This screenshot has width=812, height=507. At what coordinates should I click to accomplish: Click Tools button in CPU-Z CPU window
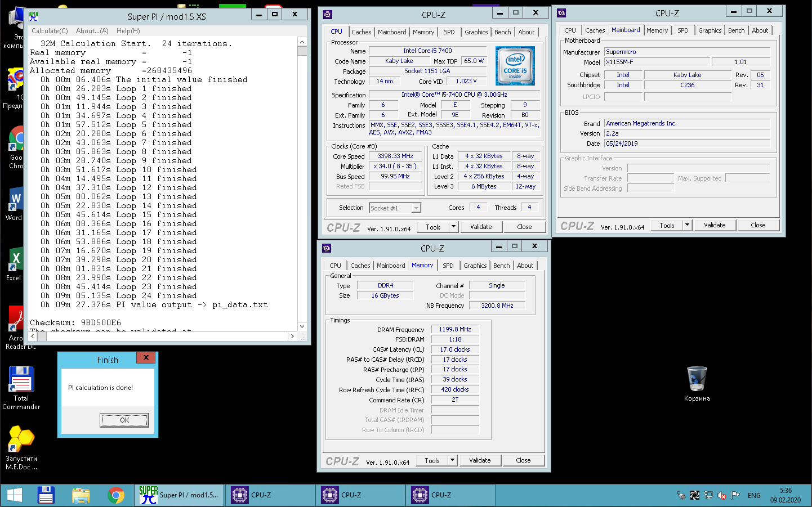tap(433, 227)
